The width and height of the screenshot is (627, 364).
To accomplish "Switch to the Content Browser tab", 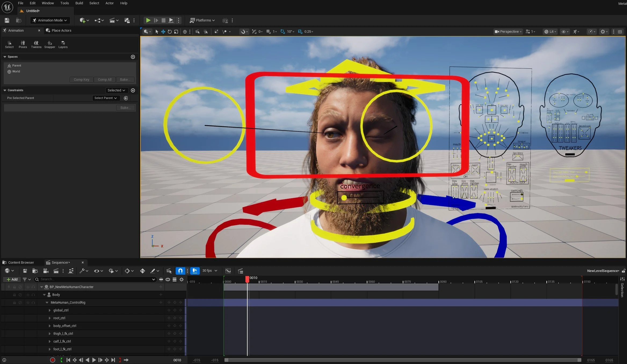I will click(x=21, y=263).
